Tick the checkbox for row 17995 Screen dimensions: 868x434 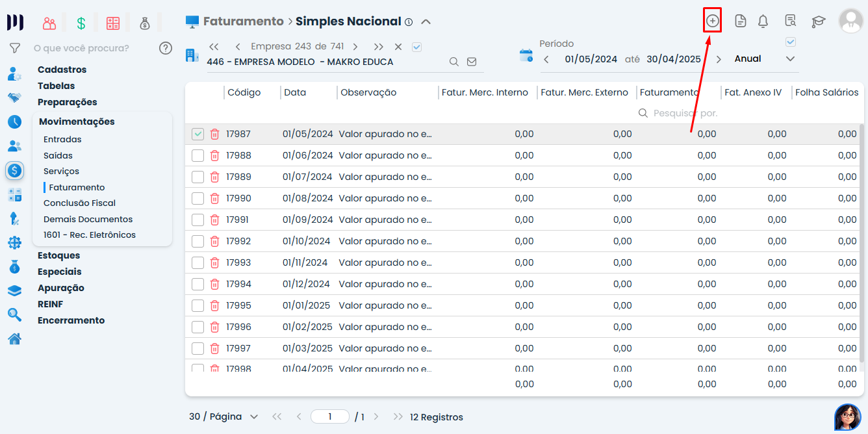(x=198, y=305)
